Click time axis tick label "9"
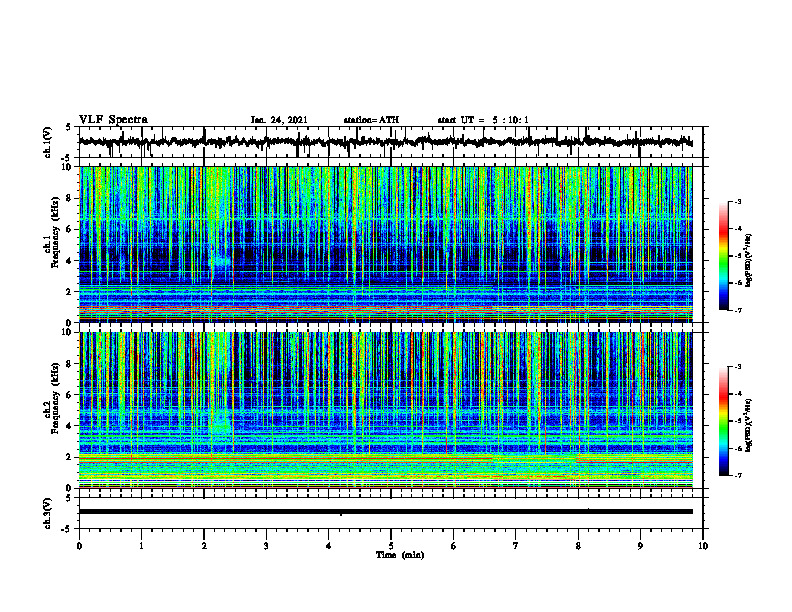Screen dimensions: 792x612 tap(640, 546)
